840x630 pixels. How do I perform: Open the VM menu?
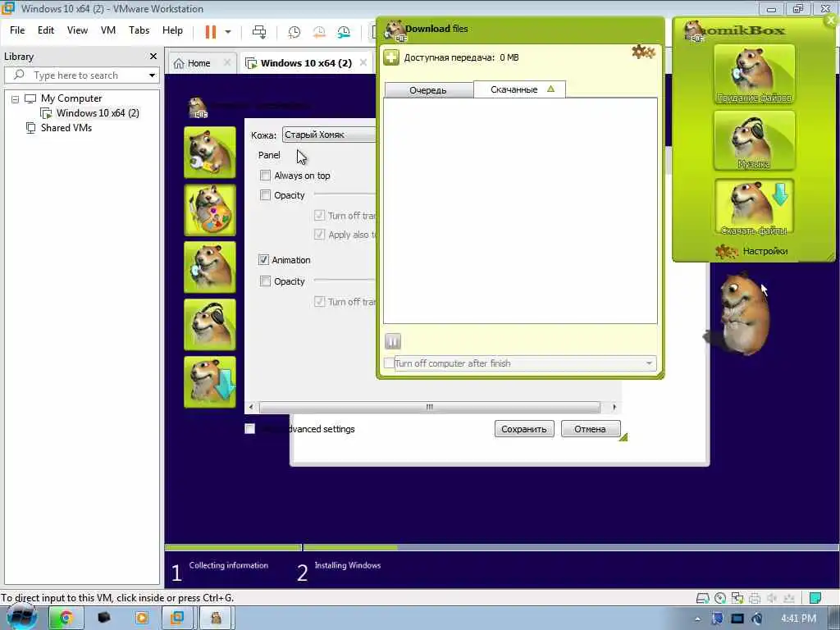pos(108,30)
